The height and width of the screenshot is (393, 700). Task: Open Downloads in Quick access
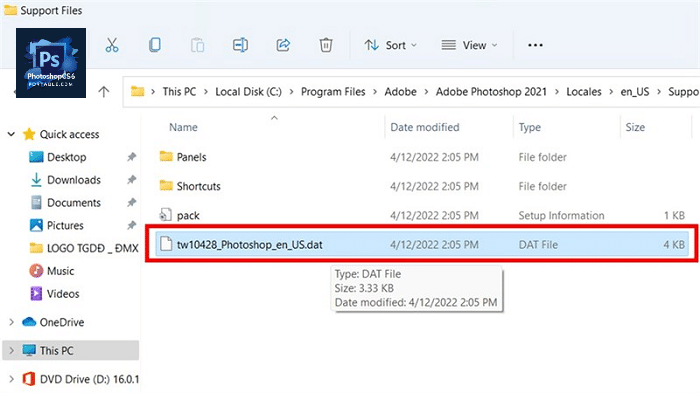[x=74, y=180]
